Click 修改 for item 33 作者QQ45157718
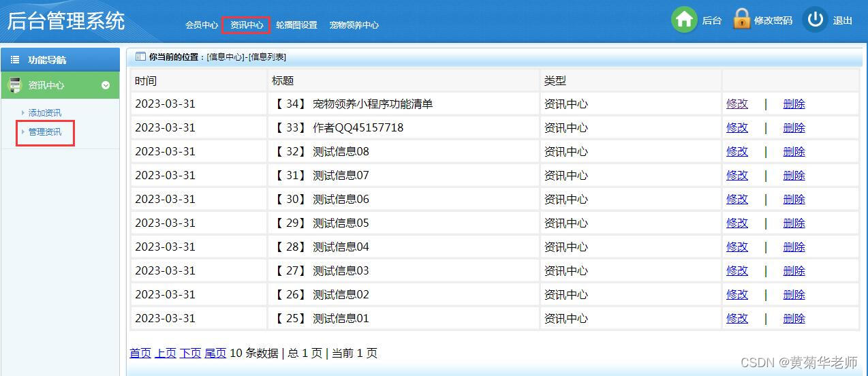Viewport: 868px width, 376px height. [x=737, y=127]
